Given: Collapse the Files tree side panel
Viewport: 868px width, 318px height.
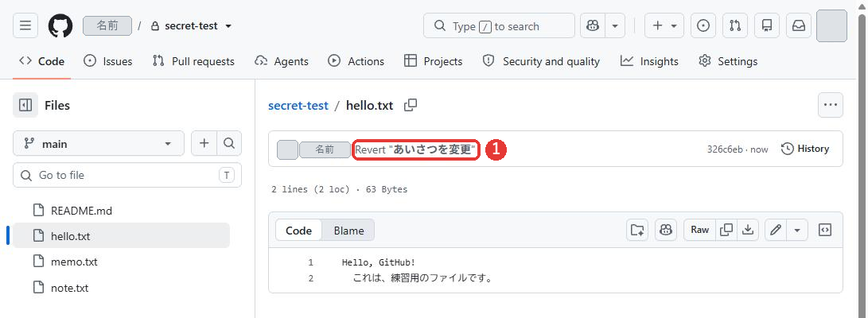Looking at the screenshot, I should 25,105.
